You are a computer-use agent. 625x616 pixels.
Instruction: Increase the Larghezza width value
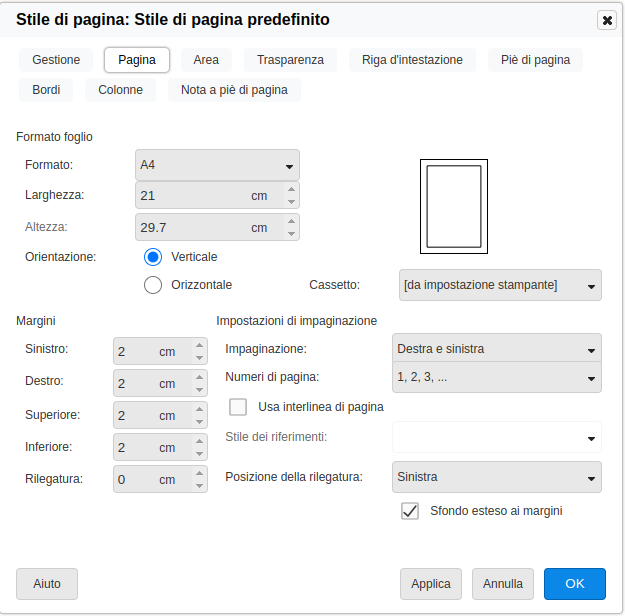(291, 189)
